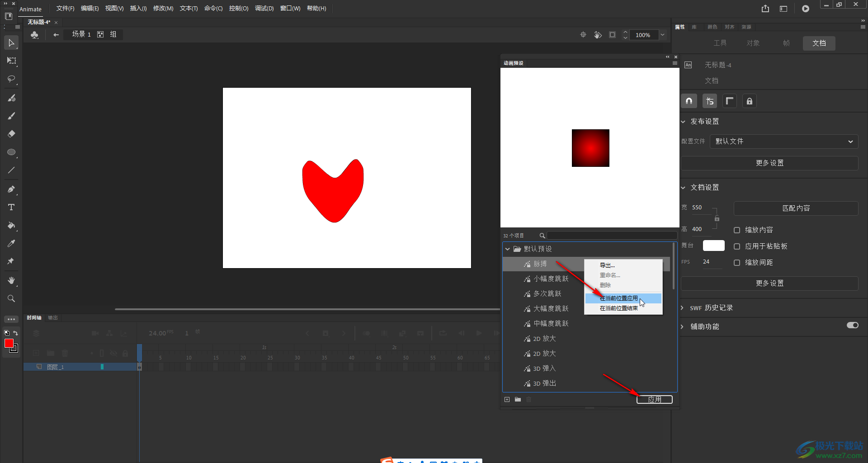
Task: Click the white 舞台 color swatch
Action: tap(713, 246)
